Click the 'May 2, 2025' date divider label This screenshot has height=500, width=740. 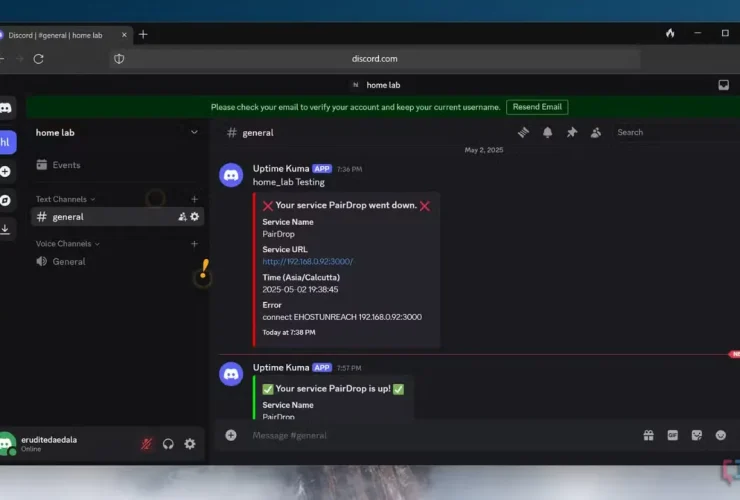(484, 150)
